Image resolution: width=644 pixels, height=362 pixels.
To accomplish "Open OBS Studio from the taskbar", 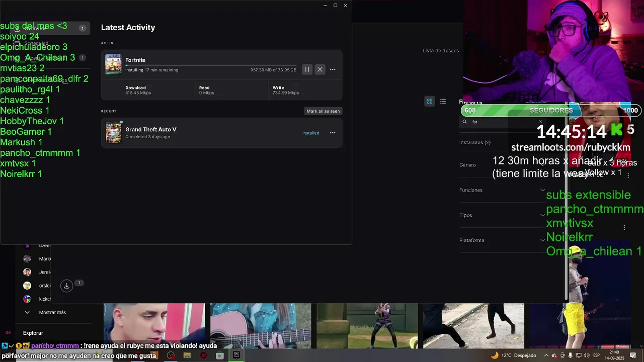I will coord(171,355).
